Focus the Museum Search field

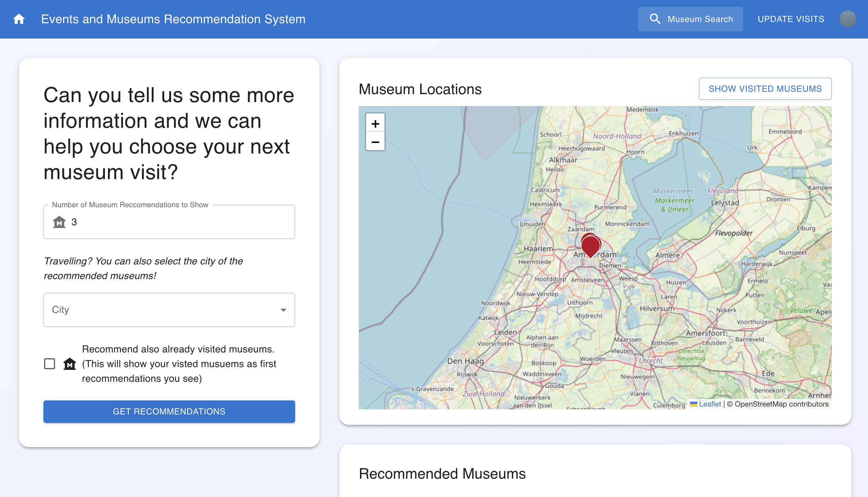(700, 19)
